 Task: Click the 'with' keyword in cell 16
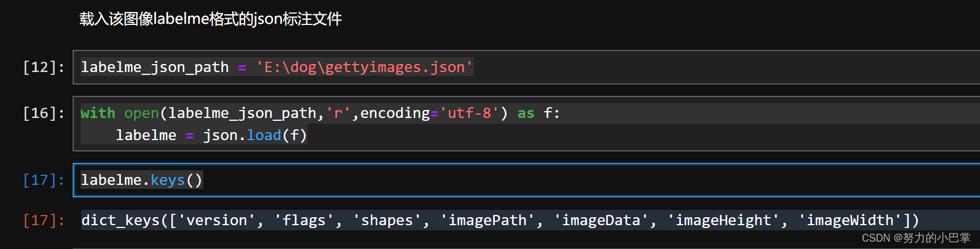coord(98,113)
